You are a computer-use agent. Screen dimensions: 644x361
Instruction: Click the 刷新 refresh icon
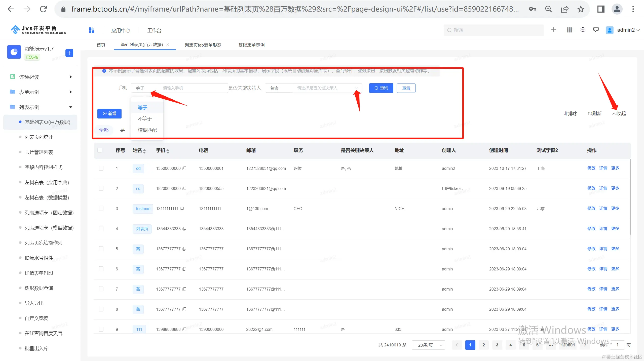(590, 113)
